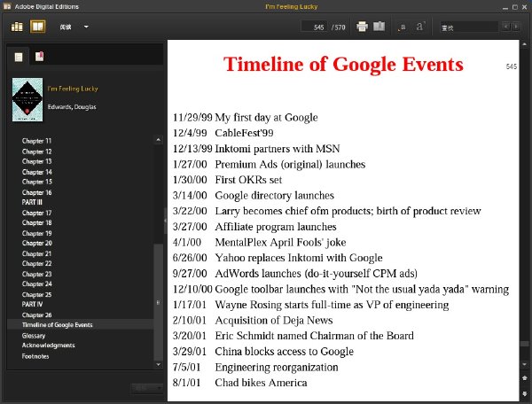Image resolution: width=532 pixels, height=404 pixels.
Task: Click the Print icon
Action: click(x=362, y=27)
